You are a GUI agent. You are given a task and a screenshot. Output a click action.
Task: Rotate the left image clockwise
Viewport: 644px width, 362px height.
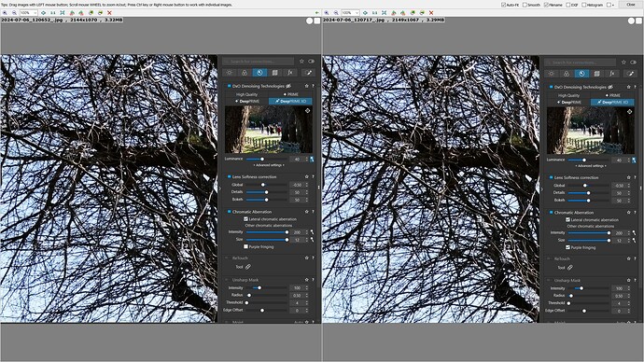tap(81, 13)
